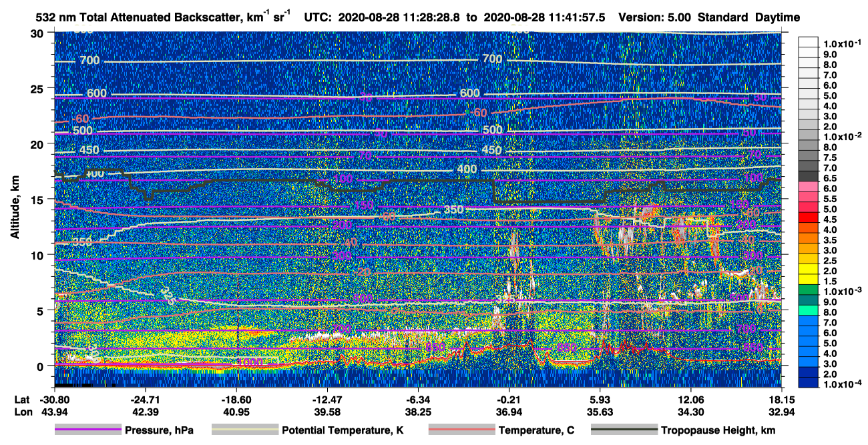Click the red Temperature legend line sample
Screen dimensions: 868x445
pyautogui.click(x=461, y=430)
